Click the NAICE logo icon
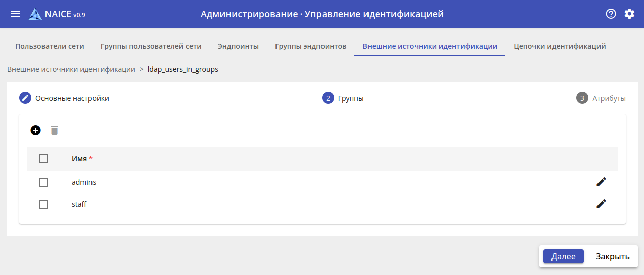This screenshot has width=644, height=275. pos(35,14)
